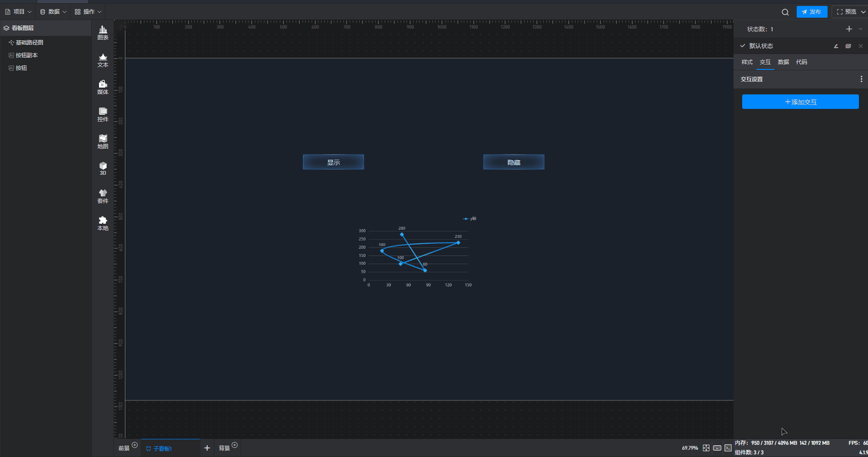Screen dimensions: 868x457
Task: Click the duplicate state icon beside 默认状态
Action: tap(848, 46)
